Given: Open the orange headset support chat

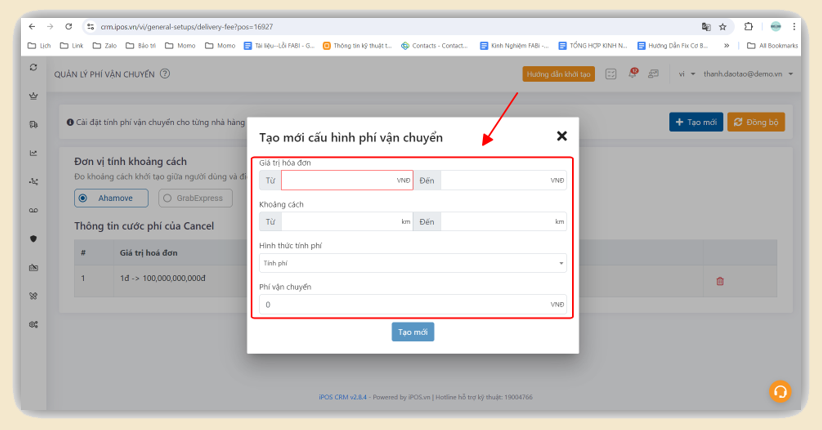Looking at the screenshot, I should (780, 391).
